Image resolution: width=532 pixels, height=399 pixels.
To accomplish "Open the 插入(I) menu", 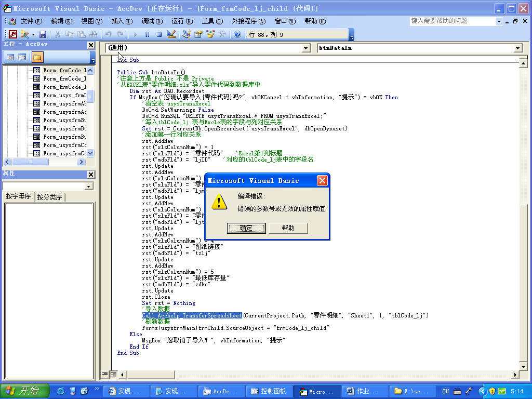I will click(x=122, y=21).
